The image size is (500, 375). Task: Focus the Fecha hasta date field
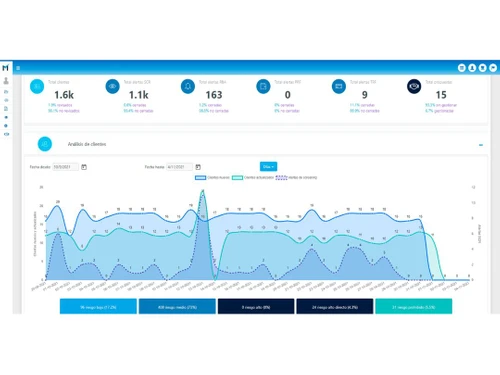click(x=180, y=167)
